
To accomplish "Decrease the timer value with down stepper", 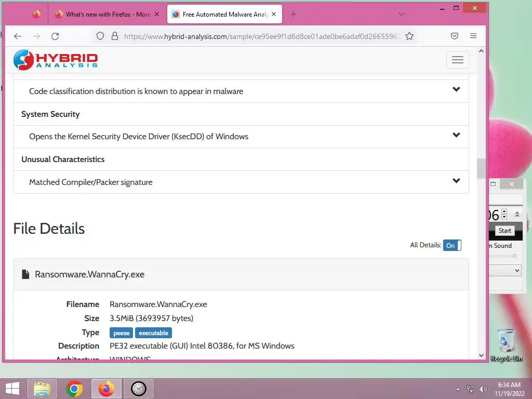I will coord(504,217).
